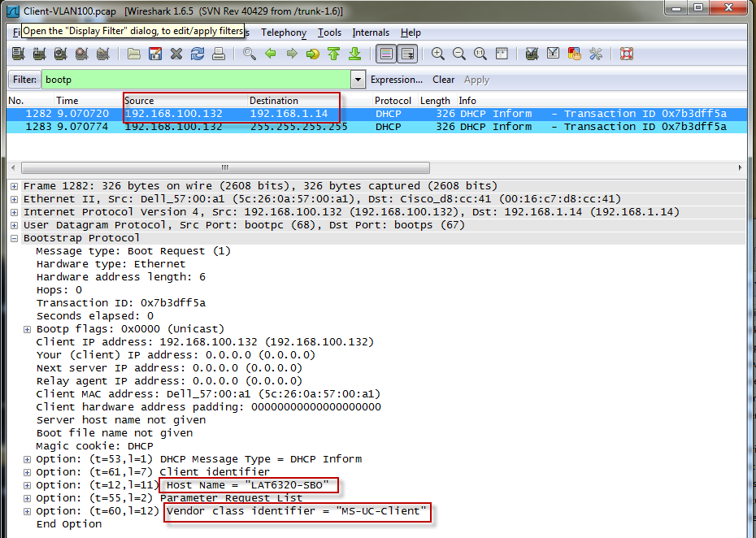Save this capture file
This screenshot has width=756, height=538.
(x=155, y=54)
